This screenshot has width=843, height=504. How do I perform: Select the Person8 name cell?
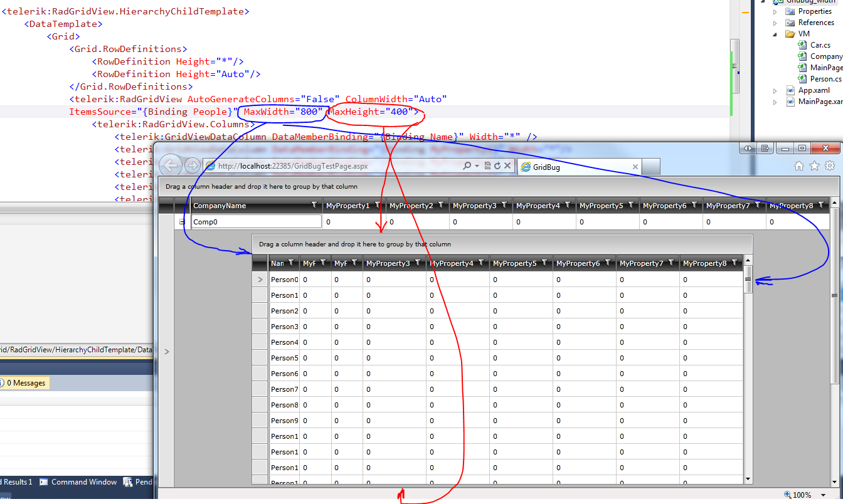point(284,405)
